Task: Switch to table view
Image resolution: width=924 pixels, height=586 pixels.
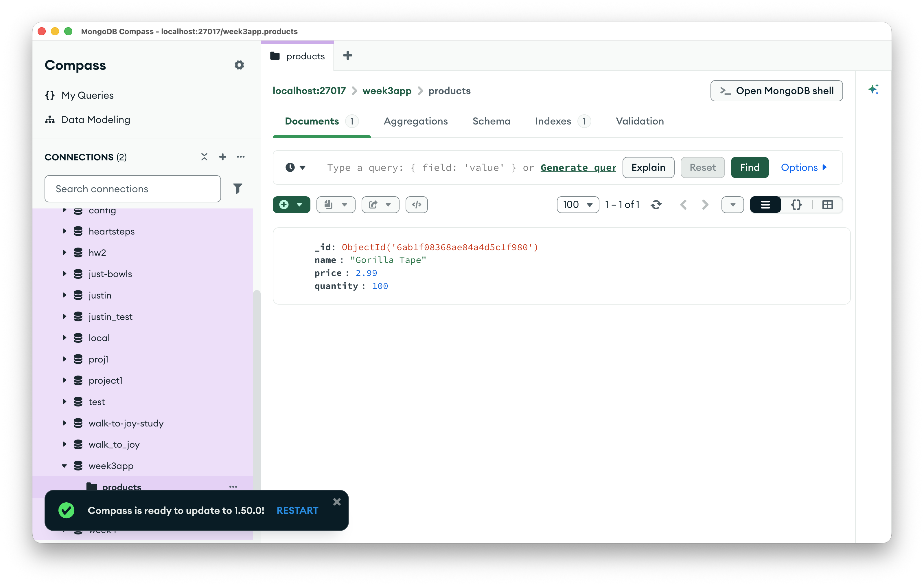Action: click(x=828, y=205)
